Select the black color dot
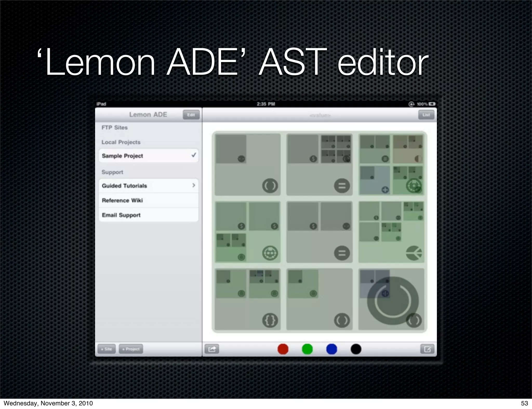 click(x=356, y=349)
